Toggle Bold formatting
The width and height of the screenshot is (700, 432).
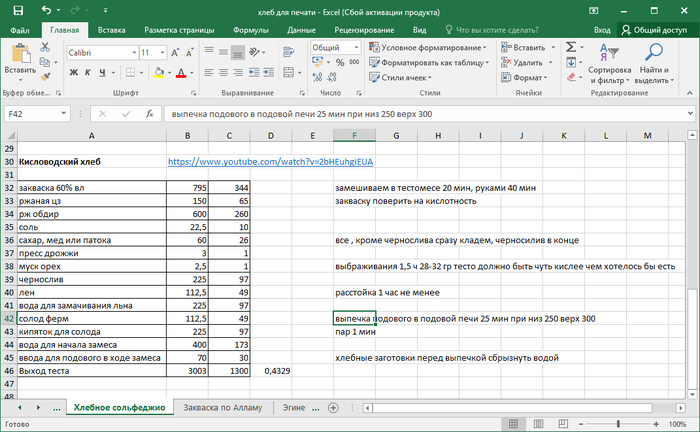(74, 73)
